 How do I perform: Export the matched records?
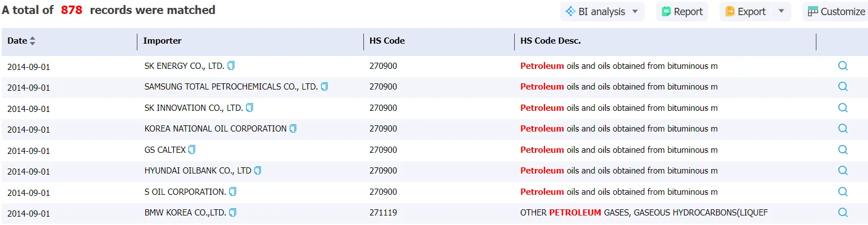pyautogui.click(x=745, y=12)
